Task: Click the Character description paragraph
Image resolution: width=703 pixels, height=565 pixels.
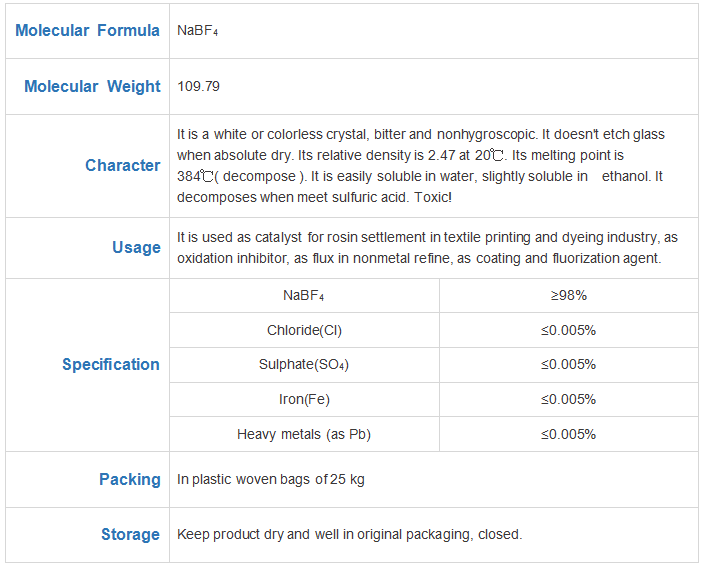Action: coord(421,165)
